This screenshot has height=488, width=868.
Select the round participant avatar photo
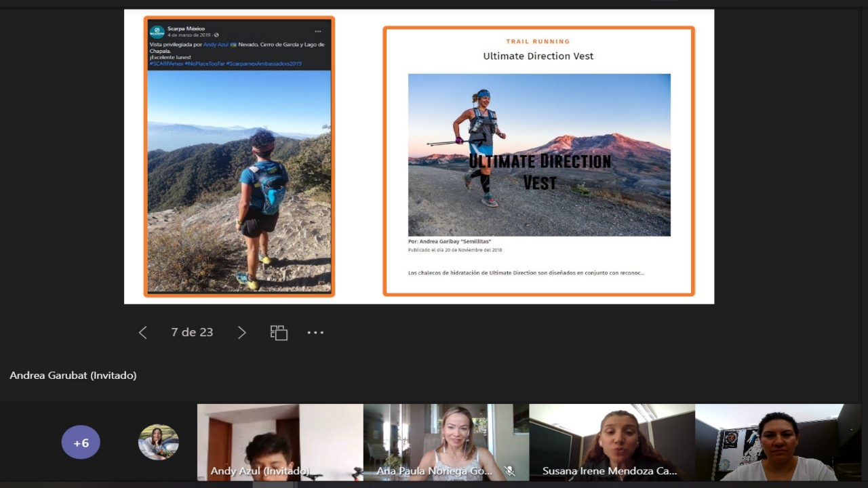[158, 443]
